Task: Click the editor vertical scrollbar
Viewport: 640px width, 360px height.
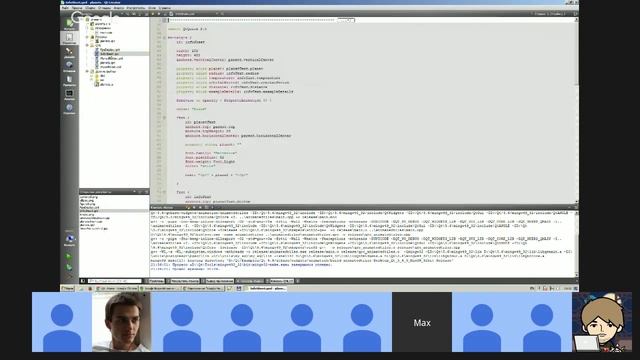Action: coord(576,111)
